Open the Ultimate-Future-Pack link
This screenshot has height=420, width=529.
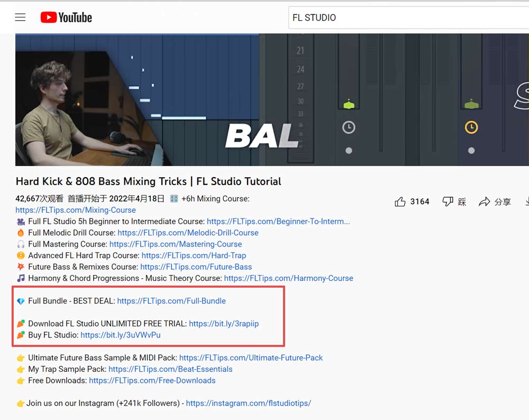point(251,358)
